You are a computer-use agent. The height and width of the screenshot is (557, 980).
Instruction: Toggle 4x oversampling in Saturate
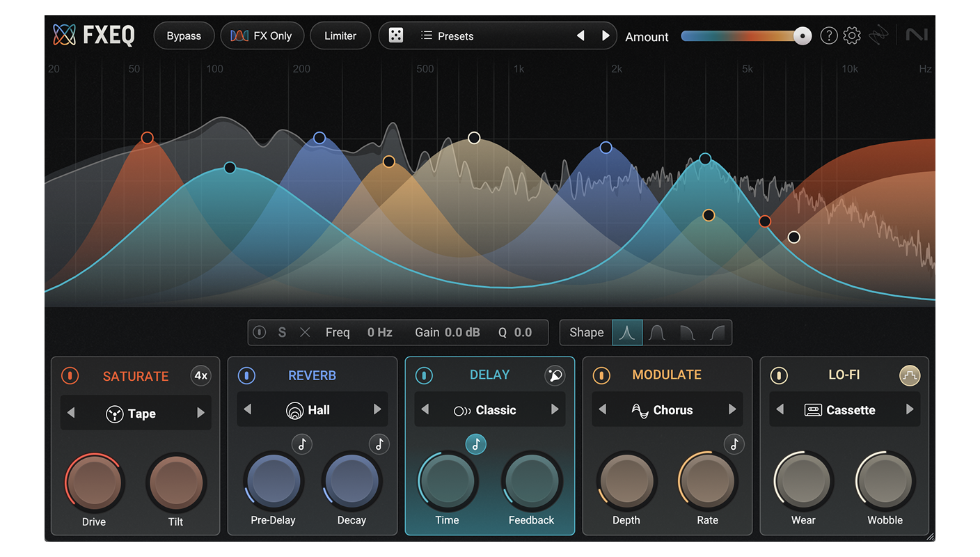pyautogui.click(x=200, y=376)
